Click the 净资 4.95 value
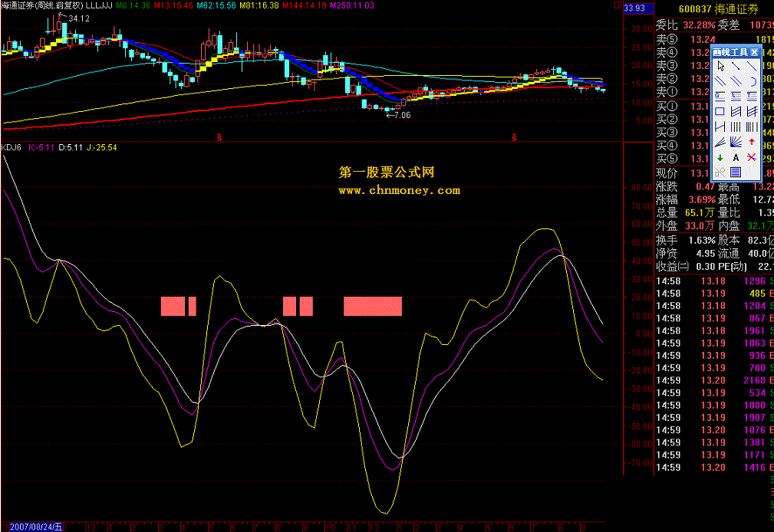Screen dimensions: 774x532 pyautogui.click(x=706, y=253)
